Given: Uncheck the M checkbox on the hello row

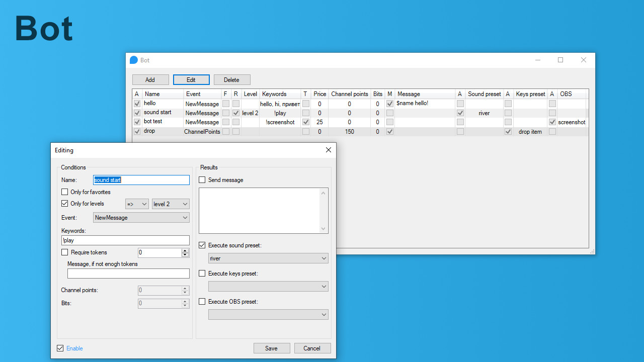Looking at the screenshot, I should click(x=389, y=103).
